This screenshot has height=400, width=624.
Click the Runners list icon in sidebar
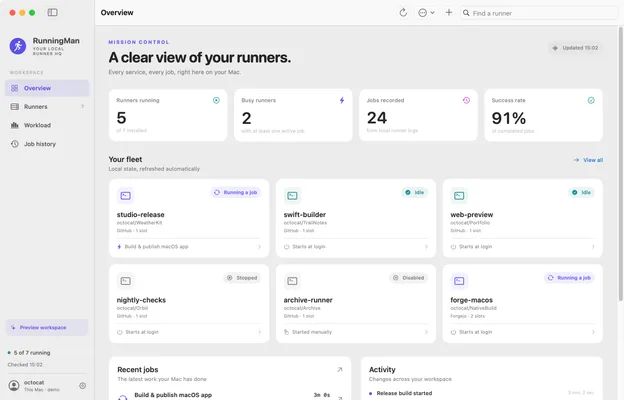coord(15,107)
